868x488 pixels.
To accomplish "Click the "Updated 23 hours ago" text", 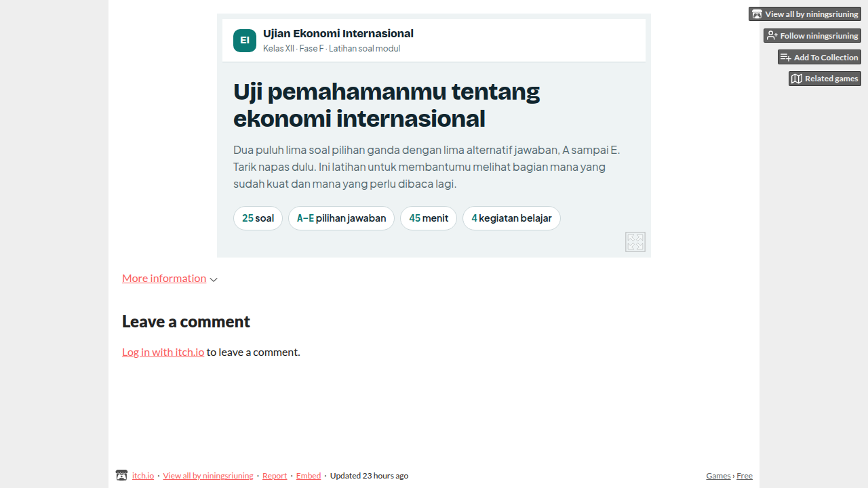I will click(369, 476).
